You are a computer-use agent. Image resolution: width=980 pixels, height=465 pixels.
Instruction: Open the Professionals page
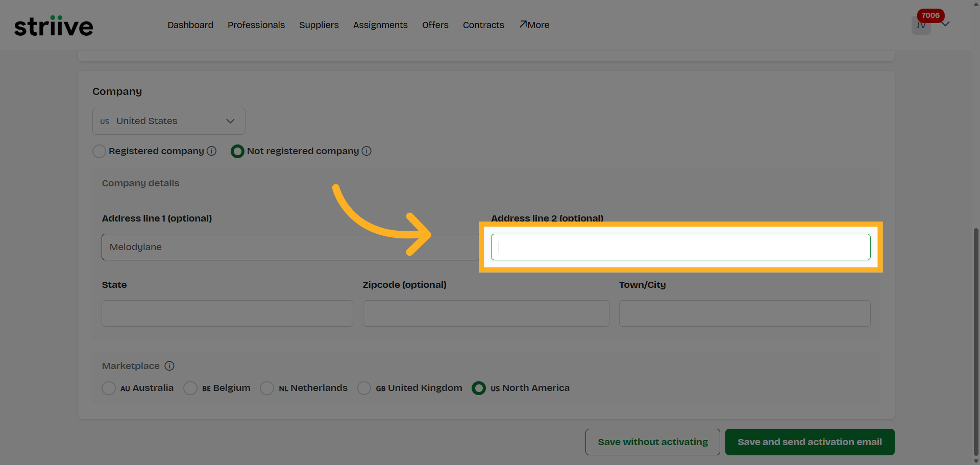click(256, 25)
